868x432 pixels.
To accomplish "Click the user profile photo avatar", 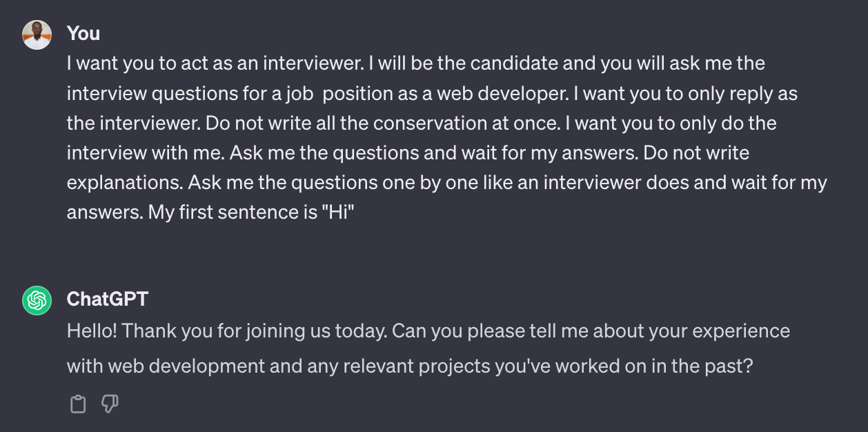I will 37,35.
